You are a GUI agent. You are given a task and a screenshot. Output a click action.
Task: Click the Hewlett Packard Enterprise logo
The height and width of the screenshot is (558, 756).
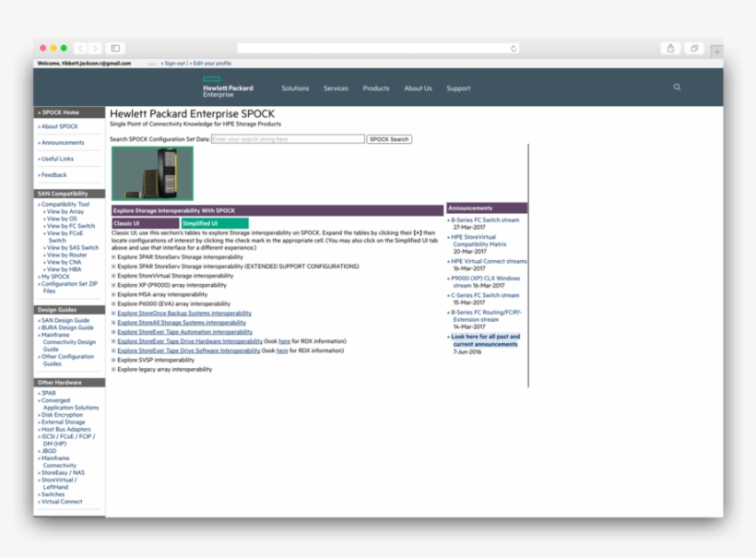[228, 88]
